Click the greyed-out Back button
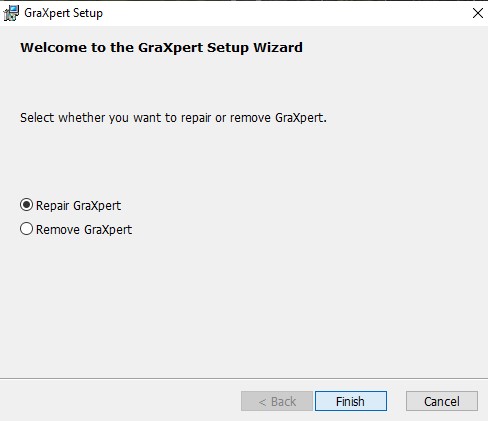 [277, 401]
